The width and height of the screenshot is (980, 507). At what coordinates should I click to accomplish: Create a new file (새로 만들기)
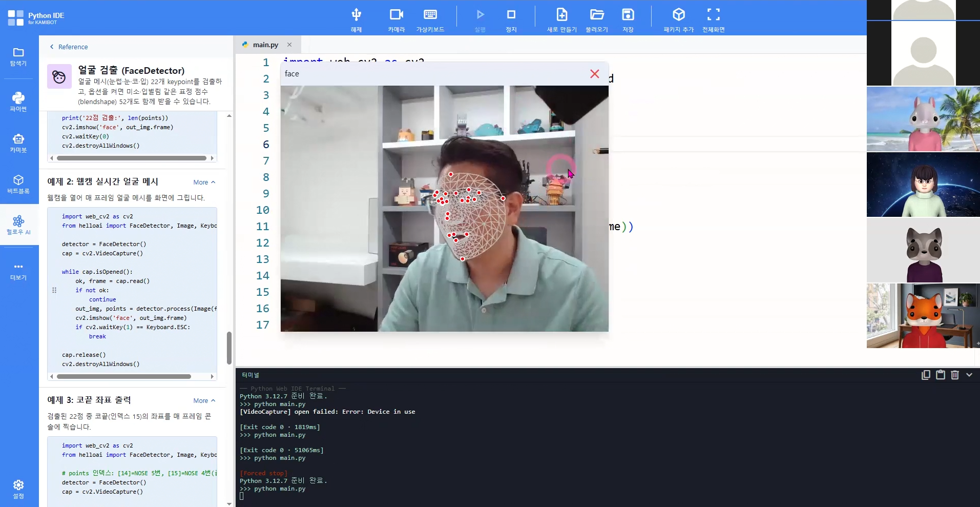pos(562,20)
